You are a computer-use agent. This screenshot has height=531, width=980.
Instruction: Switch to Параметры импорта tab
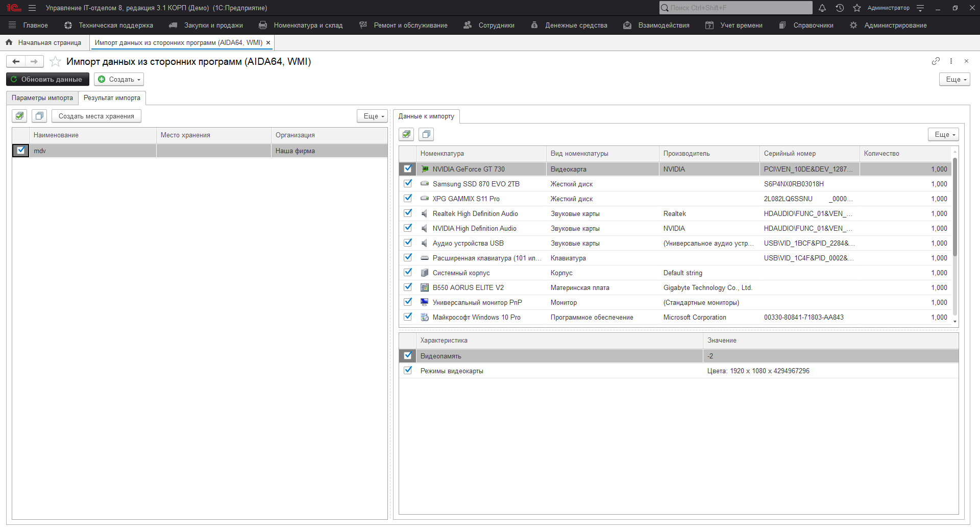coord(42,98)
